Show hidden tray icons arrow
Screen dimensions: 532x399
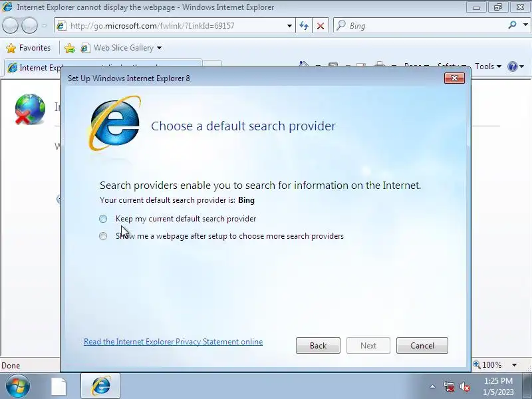coord(433,386)
